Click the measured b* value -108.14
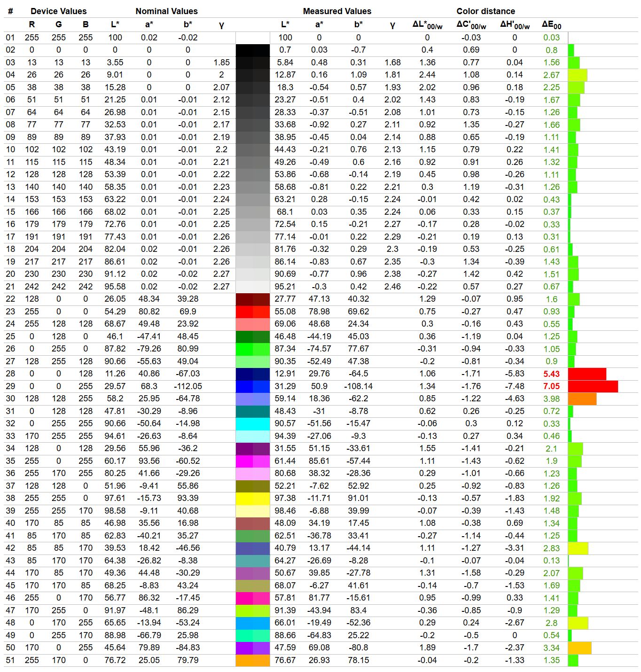The width and height of the screenshot is (641, 672). point(359,386)
